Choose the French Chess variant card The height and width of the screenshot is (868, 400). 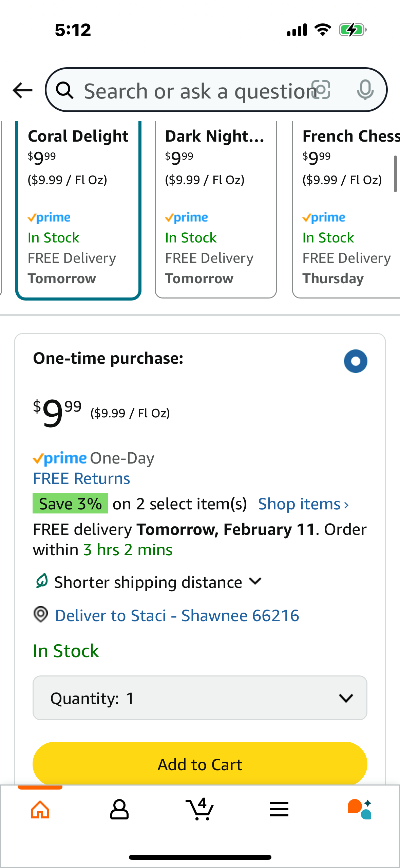(x=346, y=210)
